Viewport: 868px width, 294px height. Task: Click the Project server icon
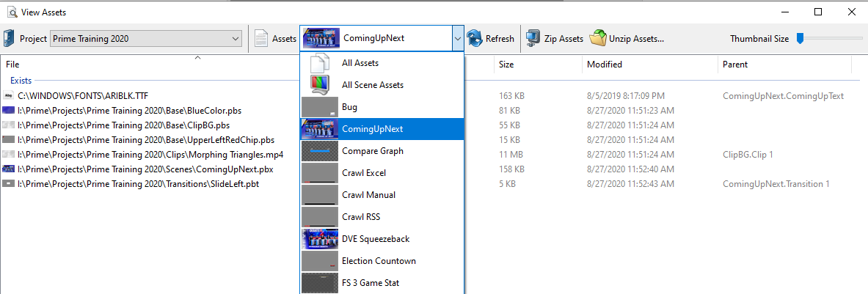(10, 39)
